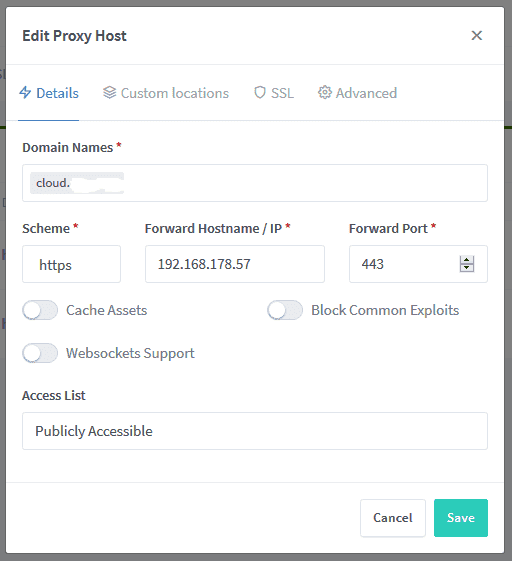Enable Websockets Support switch
The height and width of the screenshot is (561, 512).
coord(40,353)
